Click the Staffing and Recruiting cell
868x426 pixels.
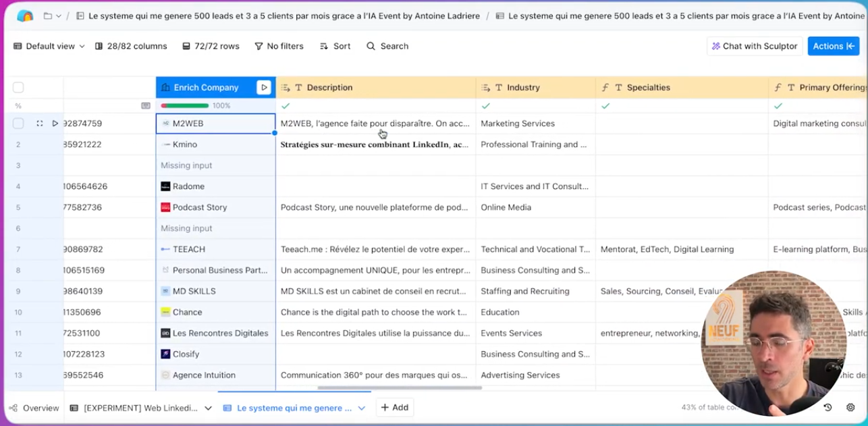(535, 291)
